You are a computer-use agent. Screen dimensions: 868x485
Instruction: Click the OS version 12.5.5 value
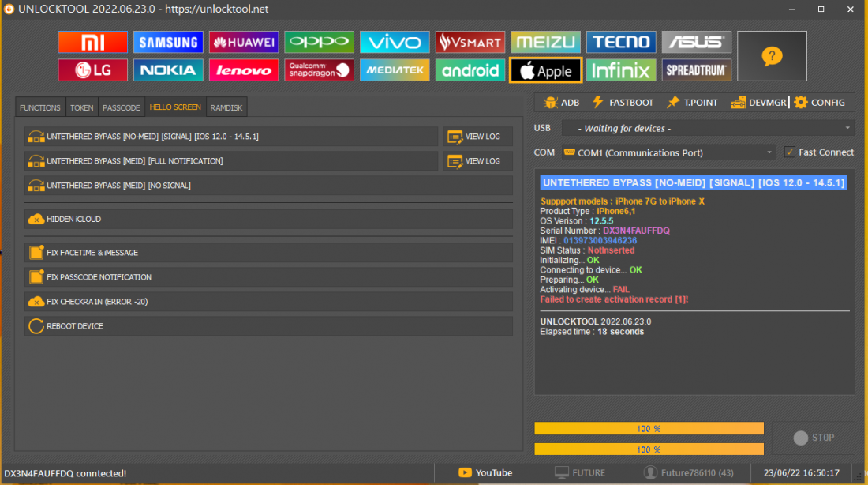point(601,221)
